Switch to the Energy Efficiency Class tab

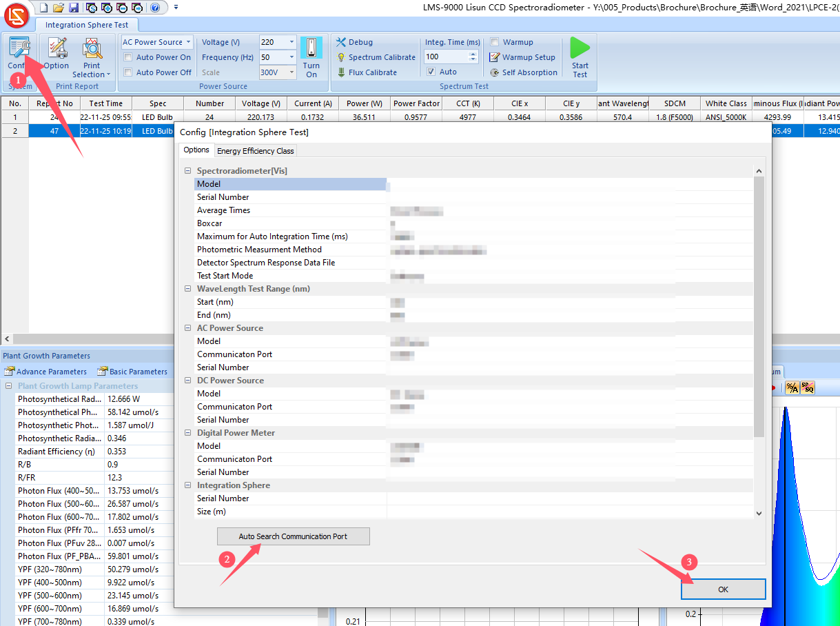(256, 150)
